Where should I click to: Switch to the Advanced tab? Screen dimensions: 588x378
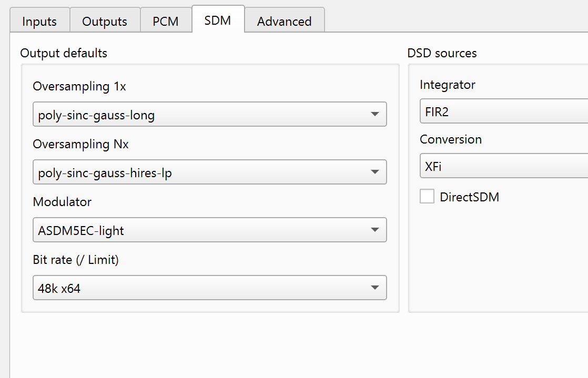284,21
